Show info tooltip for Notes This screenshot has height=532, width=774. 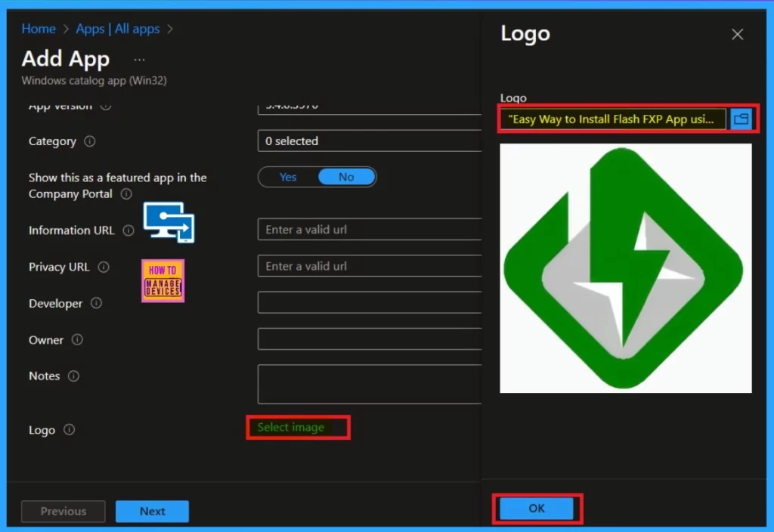point(73,376)
